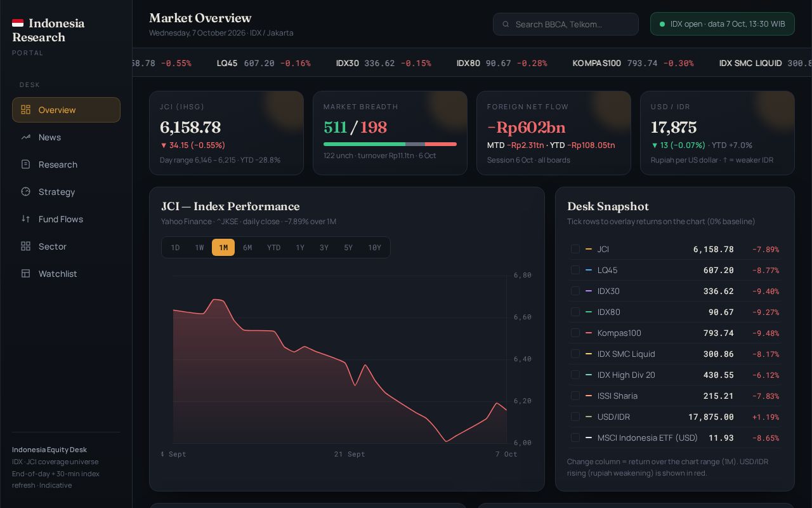Click the Indonesian flag logo icon
This screenshot has width=812, height=508.
pyautogui.click(x=18, y=23)
